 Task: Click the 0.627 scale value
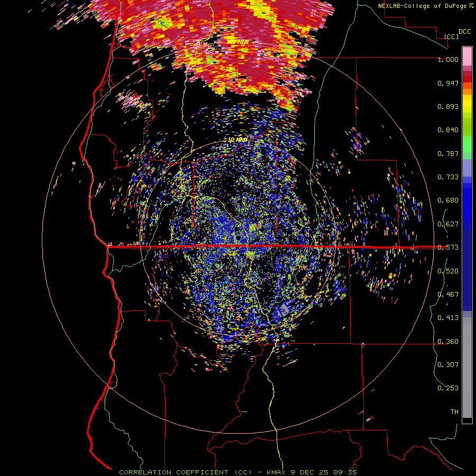448,224
